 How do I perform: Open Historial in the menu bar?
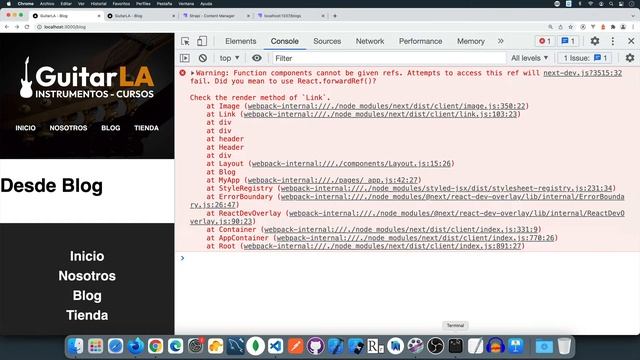(98, 4)
